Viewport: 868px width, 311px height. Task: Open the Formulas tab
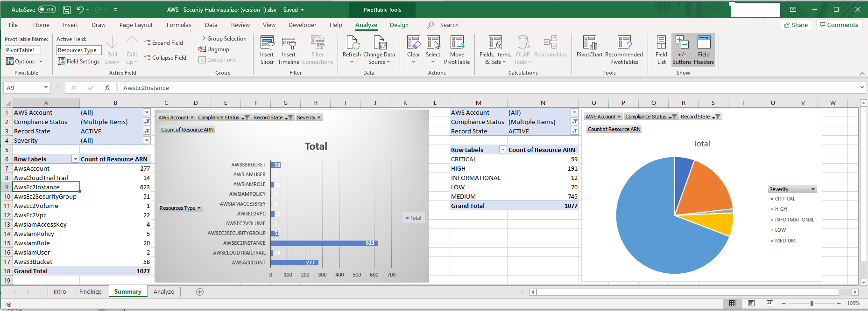coord(179,25)
